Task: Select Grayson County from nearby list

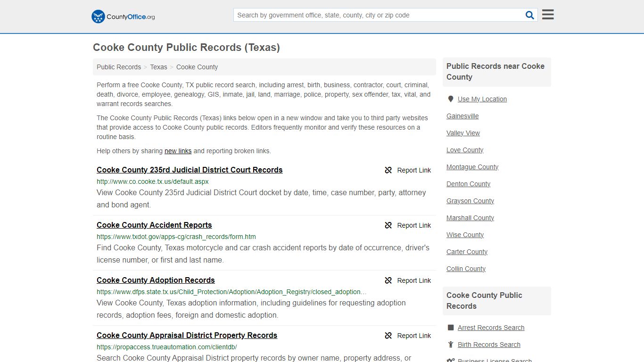Action: click(470, 201)
